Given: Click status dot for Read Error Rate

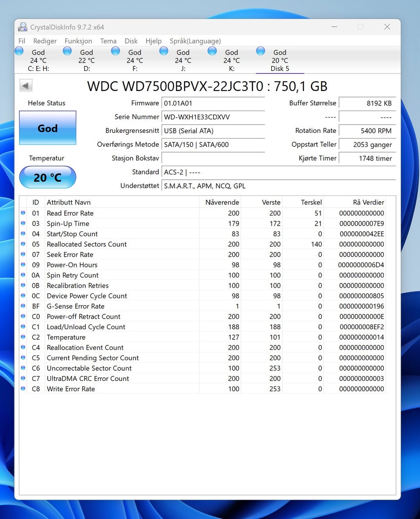Looking at the screenshot, I should click(x=23, y=213).
